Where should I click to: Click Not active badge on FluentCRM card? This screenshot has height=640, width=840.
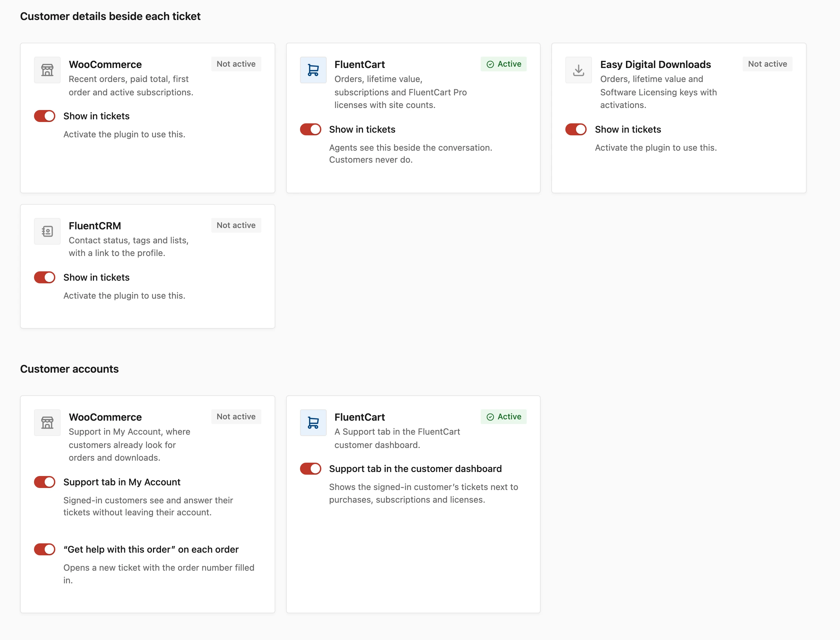[x=236, y=226]
